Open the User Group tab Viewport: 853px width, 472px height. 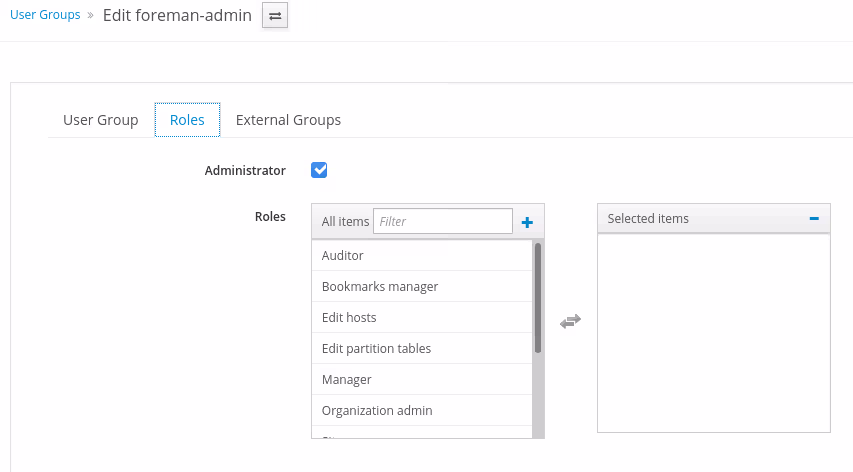point(100,120)
